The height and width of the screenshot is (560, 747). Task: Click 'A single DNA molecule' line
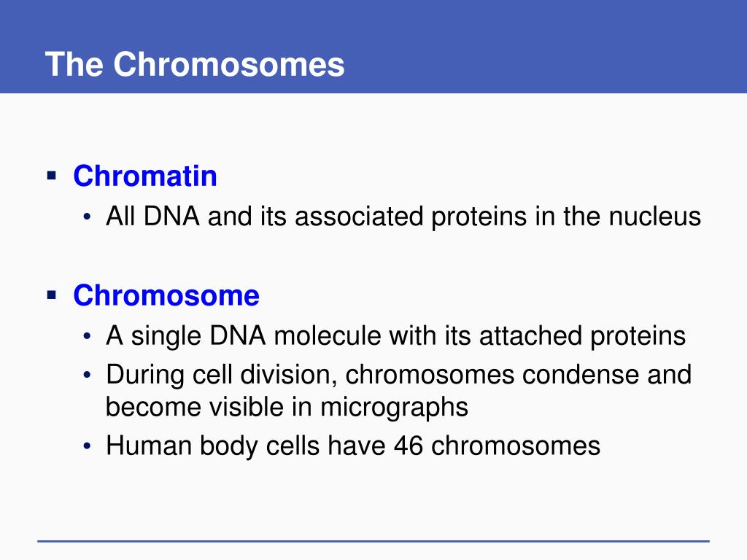pyautogui.click(x=395, y=335)
